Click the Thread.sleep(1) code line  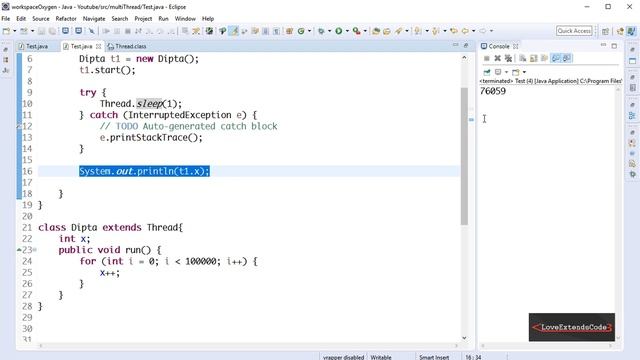click(x=141, y=104)
